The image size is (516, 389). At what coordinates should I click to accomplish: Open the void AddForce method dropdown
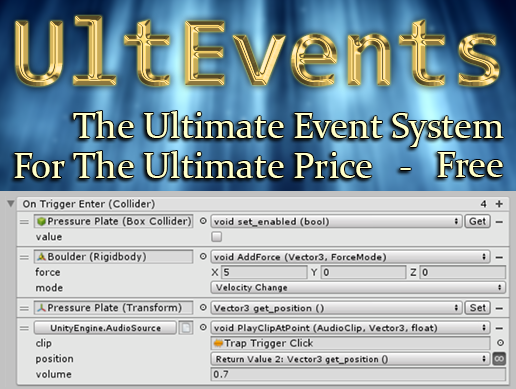tap(350, 257)
